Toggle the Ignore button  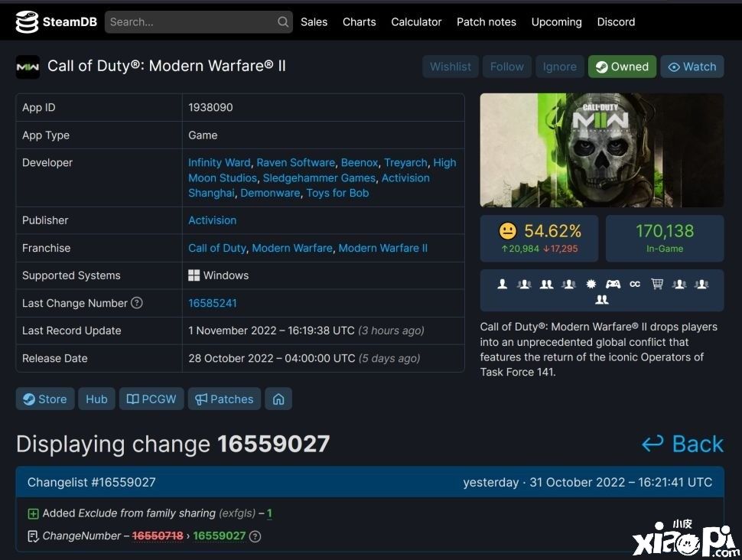(559, 67)
